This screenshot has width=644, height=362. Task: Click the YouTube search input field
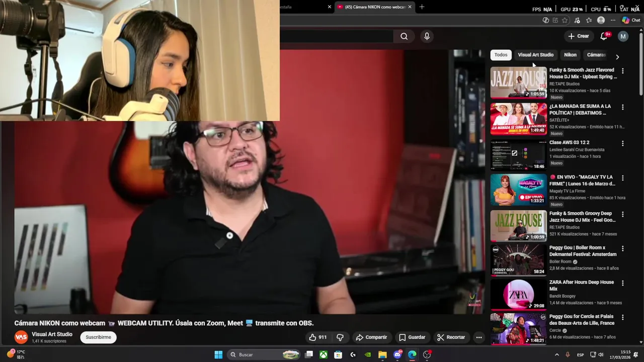click(x=336, y=36)
